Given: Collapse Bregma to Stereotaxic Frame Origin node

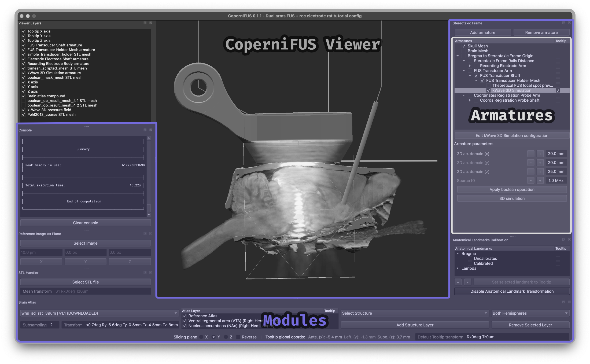Looking at the screenshot, I should tap(458, 56).
